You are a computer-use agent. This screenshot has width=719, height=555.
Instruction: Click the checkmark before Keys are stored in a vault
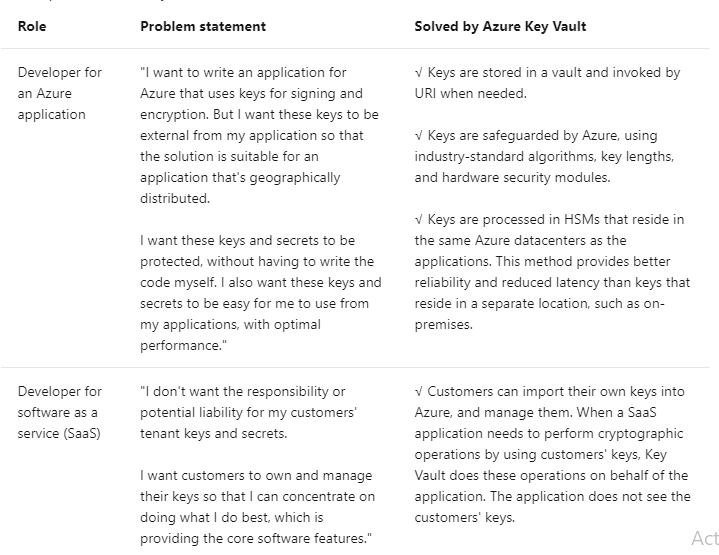[x=419, y=72]
